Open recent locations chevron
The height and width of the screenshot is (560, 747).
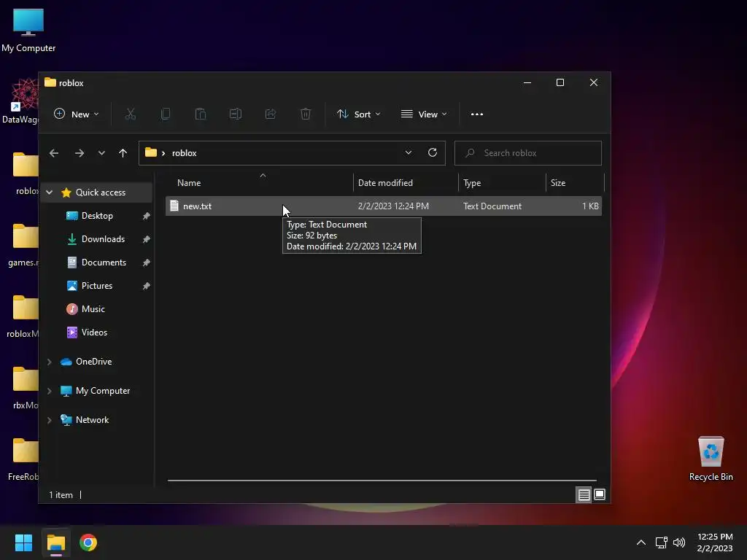(101, 153)
